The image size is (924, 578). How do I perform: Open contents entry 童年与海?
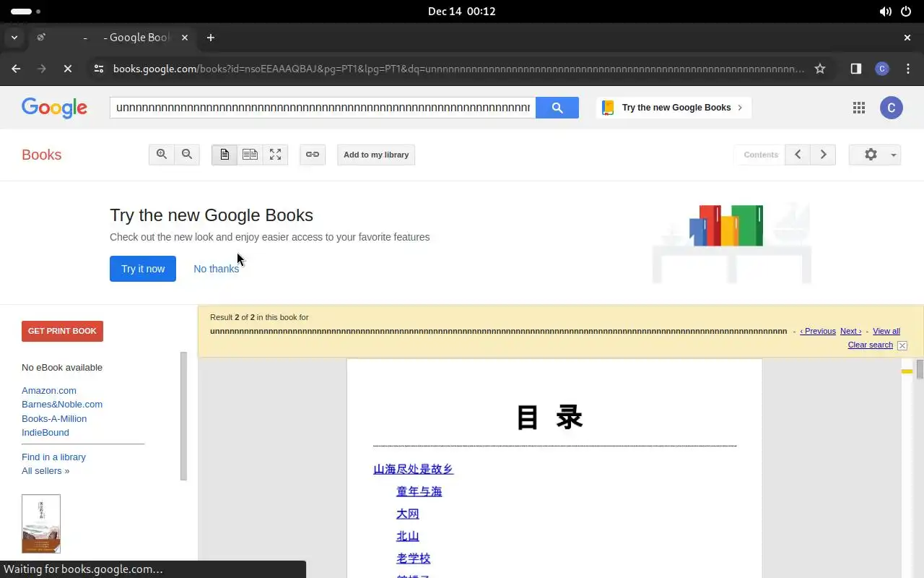click(419, 491)
